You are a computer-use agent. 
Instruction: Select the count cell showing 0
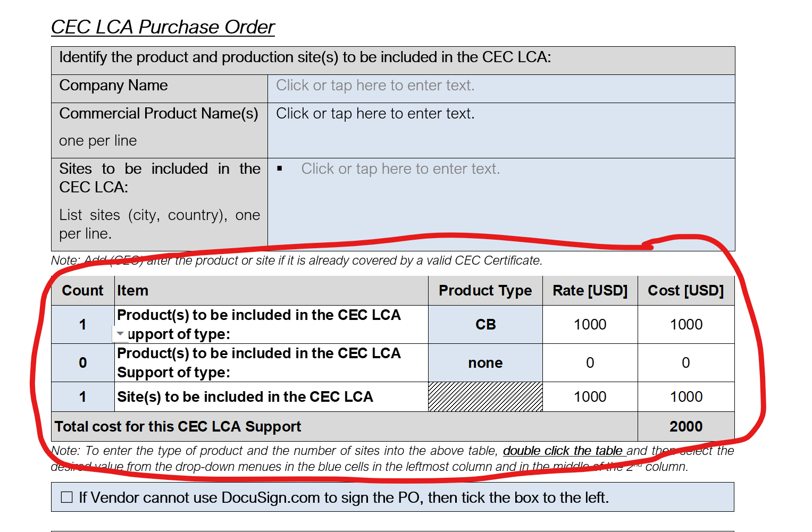point(82,363)
